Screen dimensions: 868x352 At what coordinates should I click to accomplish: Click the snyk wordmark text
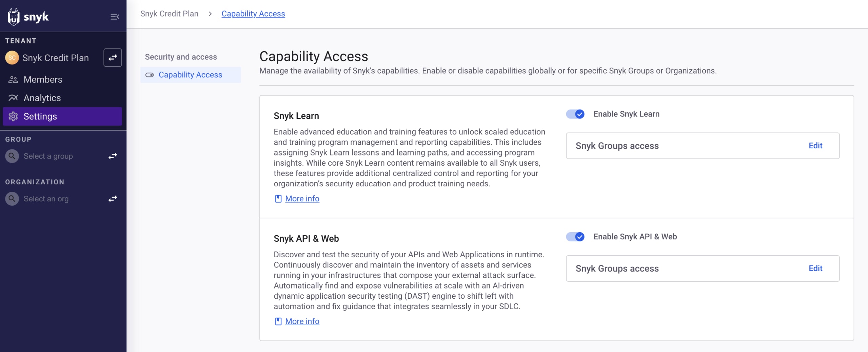[36, 17]
